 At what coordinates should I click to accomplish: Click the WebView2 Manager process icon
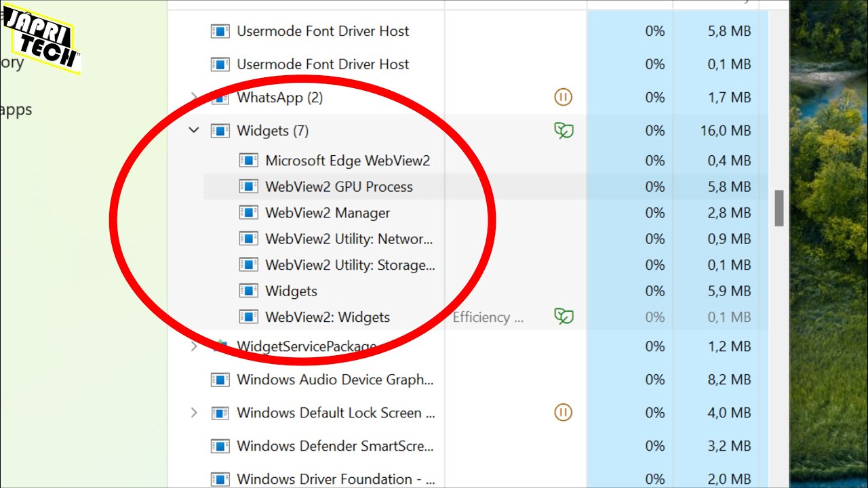pos(249,213)
